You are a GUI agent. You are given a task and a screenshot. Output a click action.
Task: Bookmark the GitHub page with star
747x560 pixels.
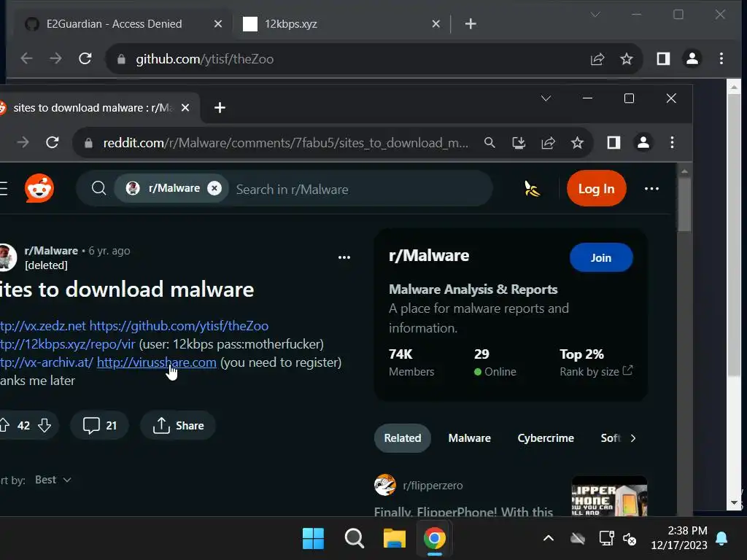point(627,58)
